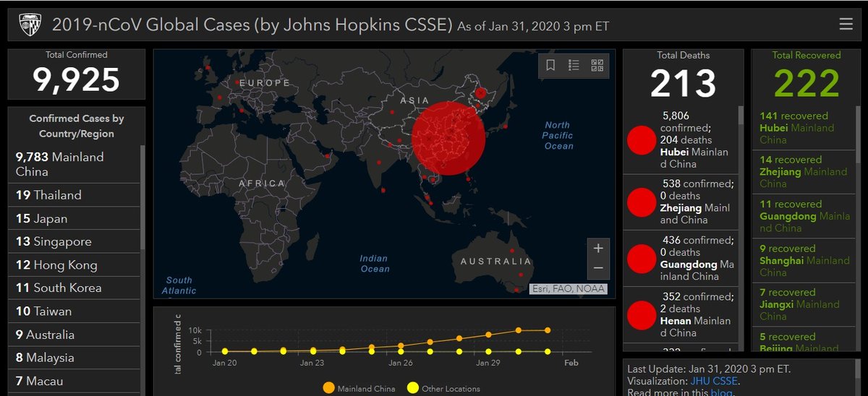Select 13 Singapore in country list
Viewport: 868px width, 396px height.
tap(74, 241)
